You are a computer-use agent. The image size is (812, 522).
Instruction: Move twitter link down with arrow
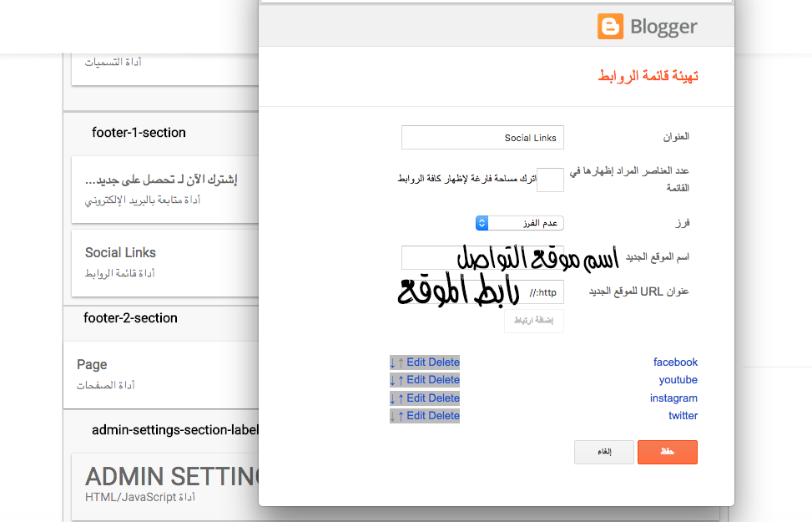(392, 416)
